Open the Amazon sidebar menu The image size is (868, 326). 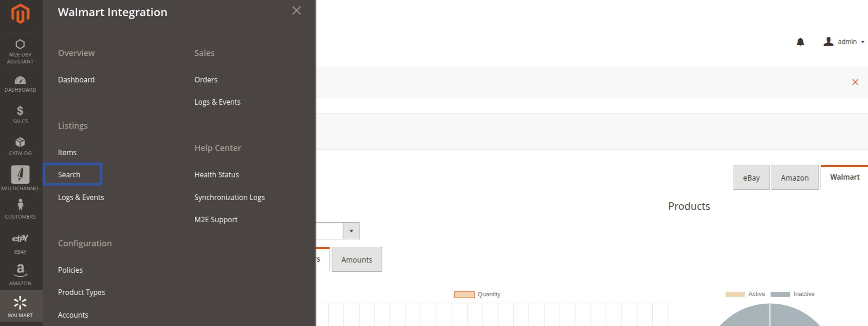click(20, 275)
